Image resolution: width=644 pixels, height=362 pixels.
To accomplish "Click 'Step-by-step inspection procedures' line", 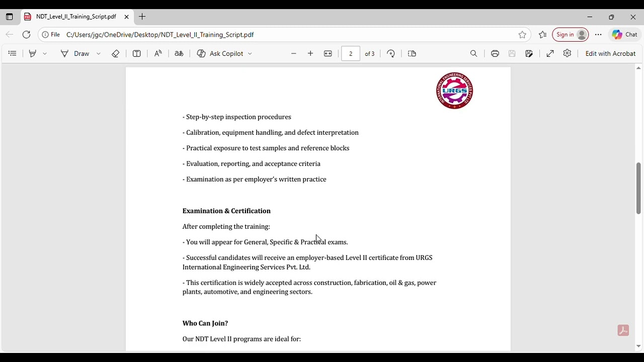I will click(x=237, y=117).
